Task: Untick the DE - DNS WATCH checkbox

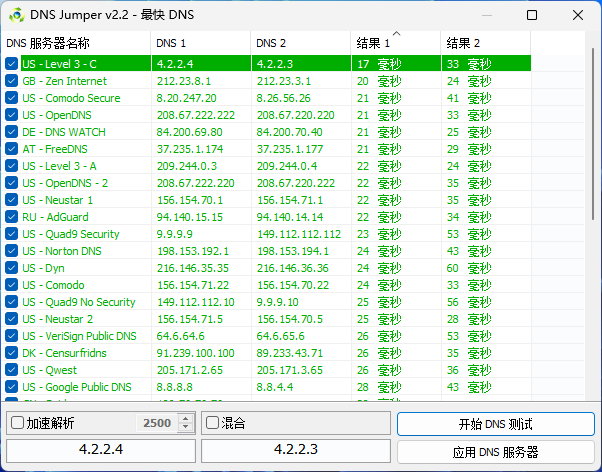Action: (x=12, y=132)
